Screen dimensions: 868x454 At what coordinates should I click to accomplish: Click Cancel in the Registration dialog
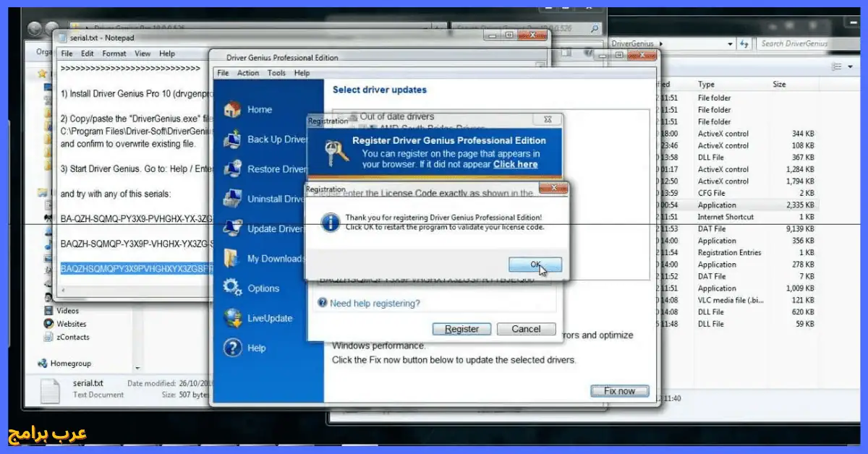tap(526, 329)
